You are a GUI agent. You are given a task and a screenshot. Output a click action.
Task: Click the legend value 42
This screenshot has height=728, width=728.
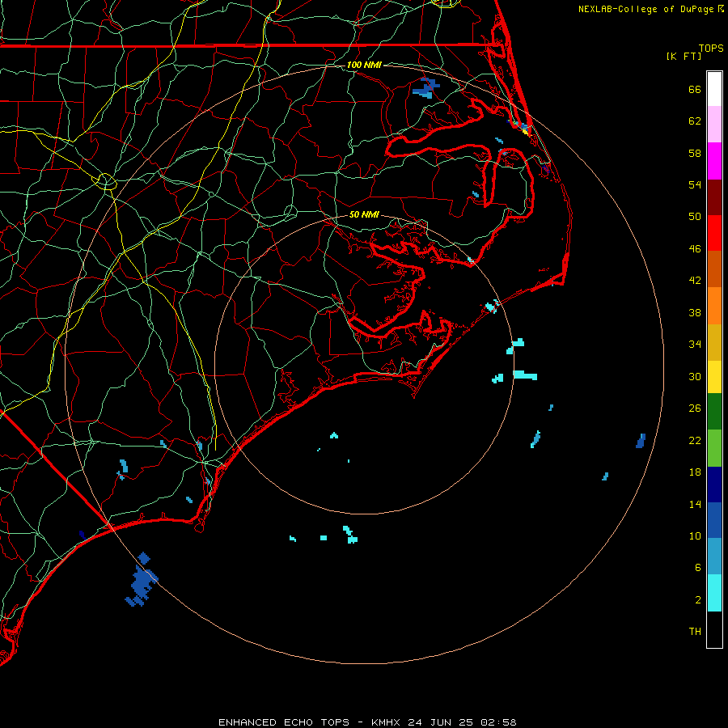(x=695, y=280)
